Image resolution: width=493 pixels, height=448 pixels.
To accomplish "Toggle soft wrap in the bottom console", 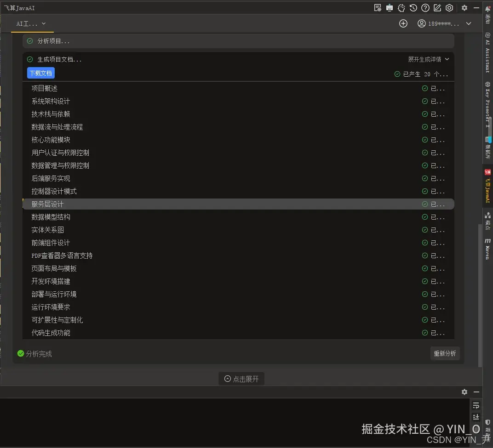I will [x=476, y=406].
